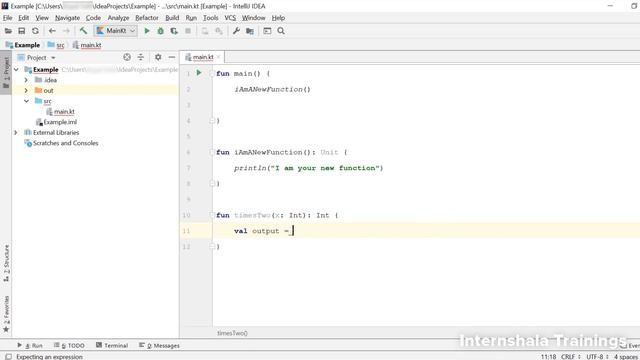Image resolution: width=640 pixels, height=360 pixels.
Task: Click the Open folder toolbar icon
Action: pyautogui.click(x=8, y=31)
